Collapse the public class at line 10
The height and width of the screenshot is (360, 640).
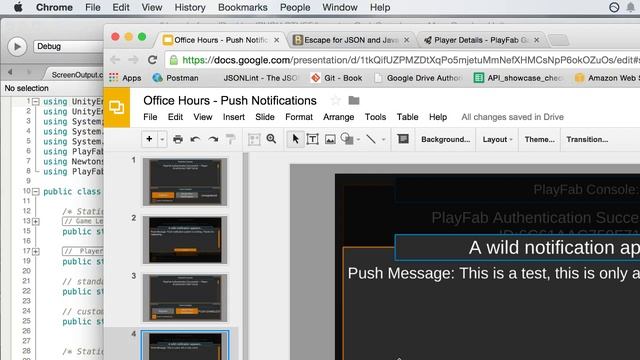pos(36,191)
